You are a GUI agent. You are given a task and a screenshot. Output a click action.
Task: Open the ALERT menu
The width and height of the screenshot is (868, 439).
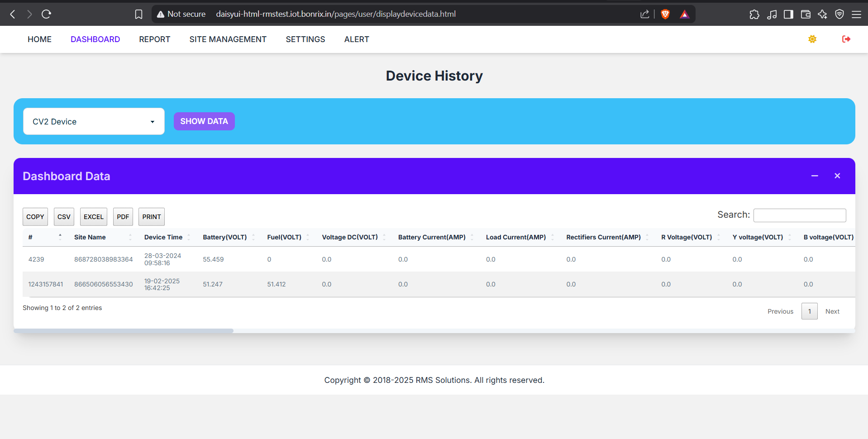pos(356,39)
